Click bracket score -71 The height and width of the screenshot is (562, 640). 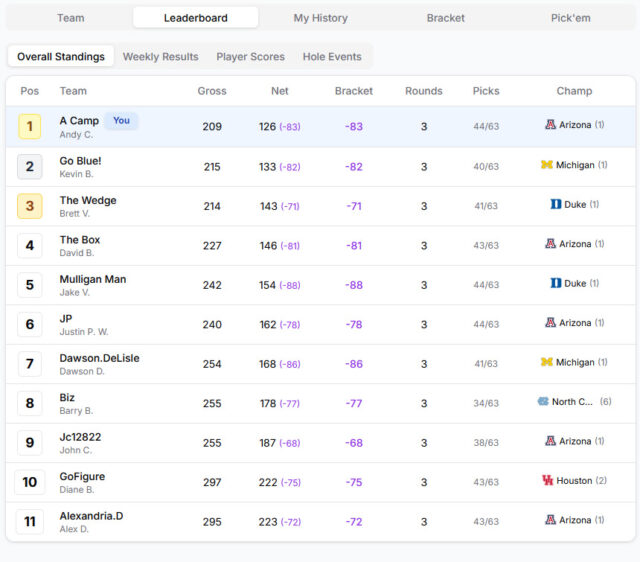click(353, 206)
